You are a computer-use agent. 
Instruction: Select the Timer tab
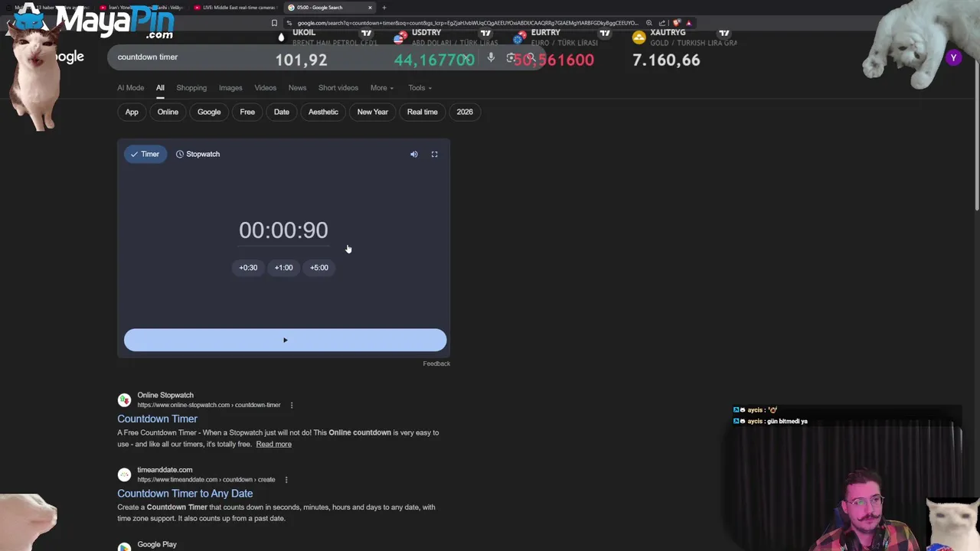point(145,154)
